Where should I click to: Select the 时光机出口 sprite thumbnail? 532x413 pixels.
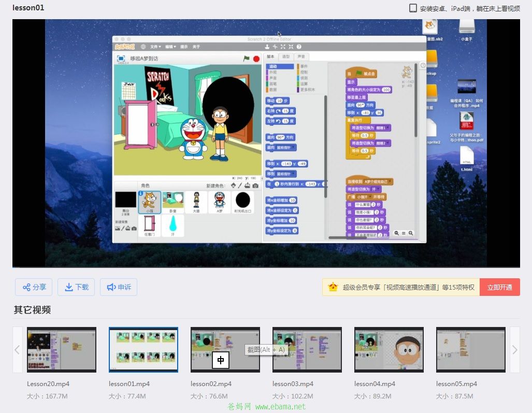click(x=243, y=202)
